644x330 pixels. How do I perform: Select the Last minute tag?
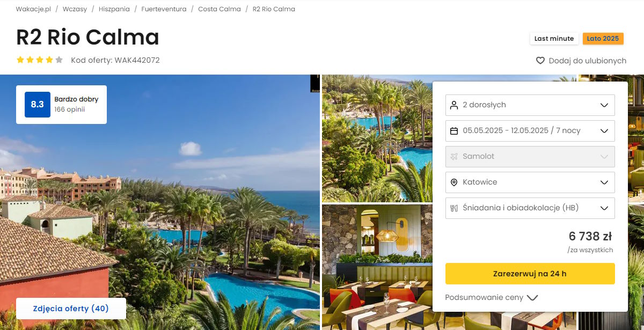(x=554, y=39)
